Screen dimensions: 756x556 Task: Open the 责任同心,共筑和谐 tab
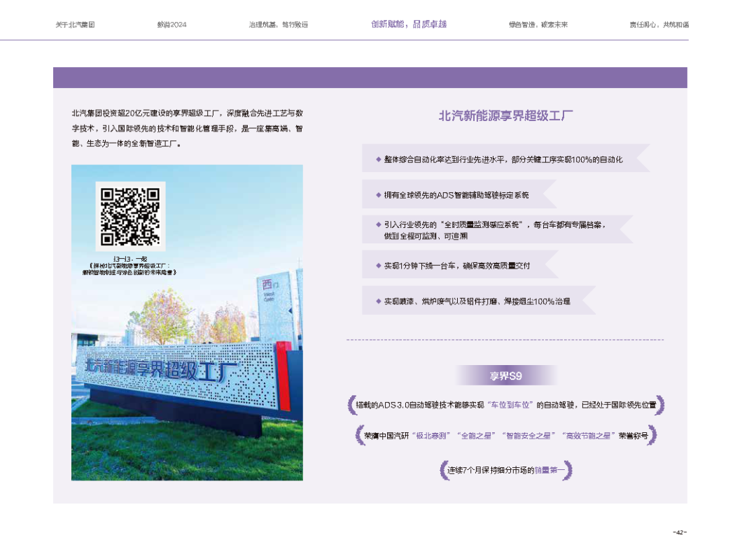click(x=659, y=24)
